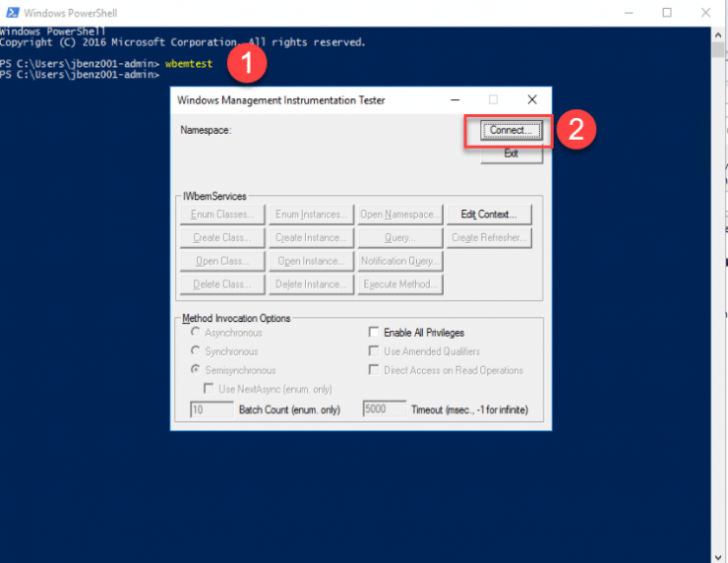The image size is (728, 563).
Task: Close the WMI Tester dialog
Action: [532, 99]
